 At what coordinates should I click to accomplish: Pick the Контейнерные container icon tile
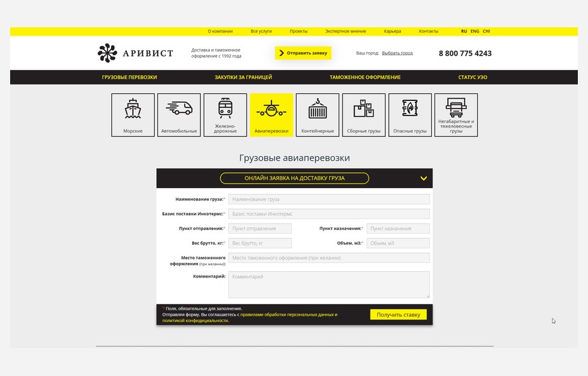[x=318, y=115]
